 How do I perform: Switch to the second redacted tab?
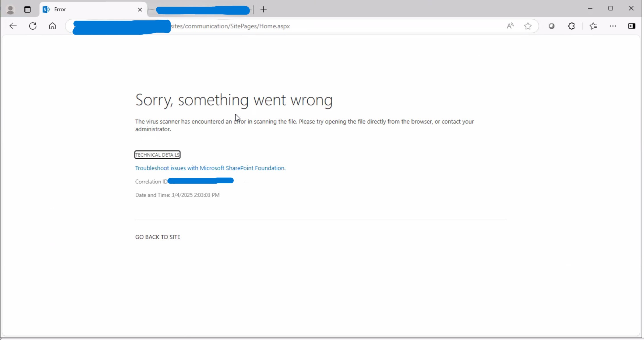click(202, 10)
